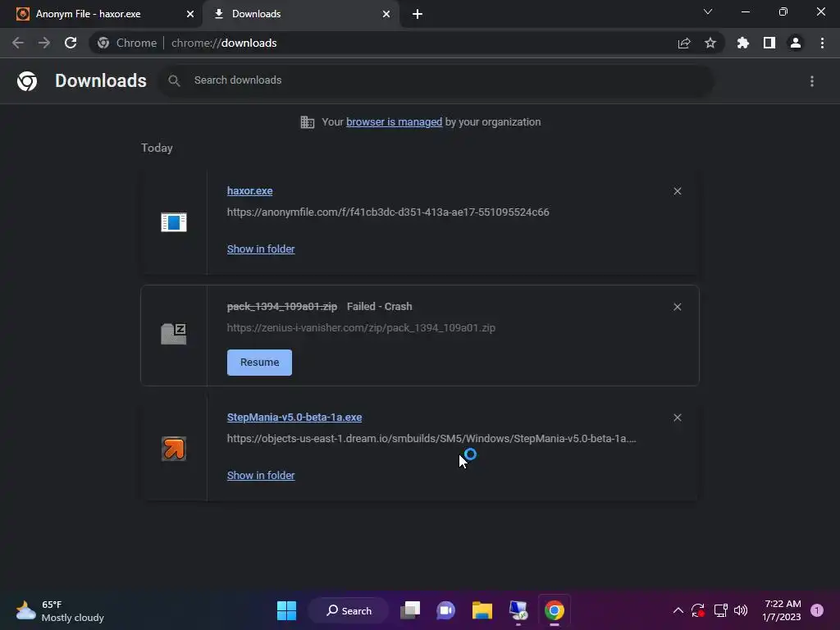
Task: Expand the hidden system tray icons
Action: coord(678,610)
